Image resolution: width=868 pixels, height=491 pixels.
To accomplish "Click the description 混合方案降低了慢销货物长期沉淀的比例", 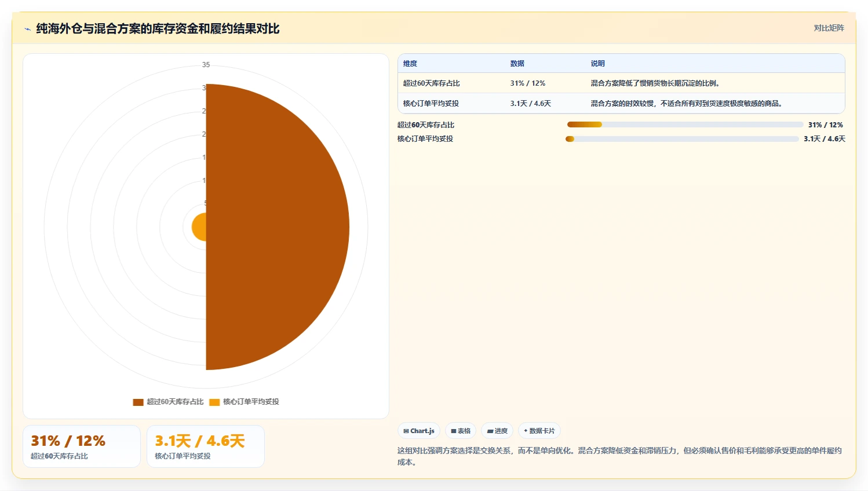I will click(x=655, y=83).
